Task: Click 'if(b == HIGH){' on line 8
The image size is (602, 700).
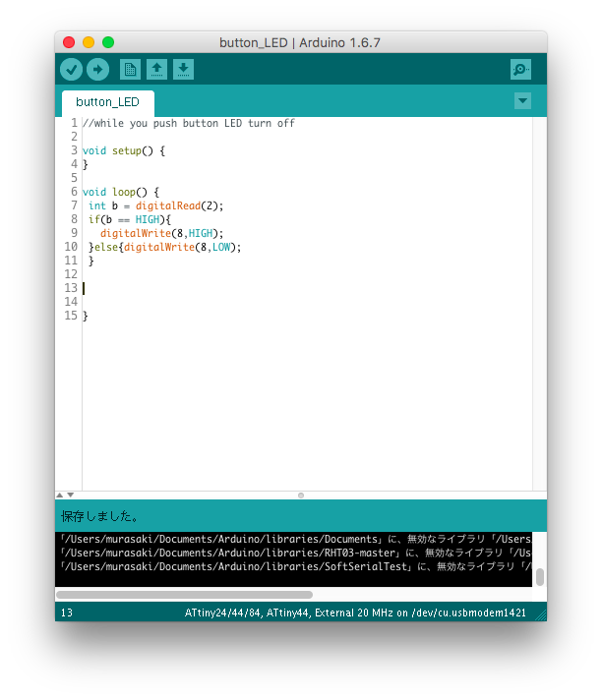Action: tap(130, 219)
